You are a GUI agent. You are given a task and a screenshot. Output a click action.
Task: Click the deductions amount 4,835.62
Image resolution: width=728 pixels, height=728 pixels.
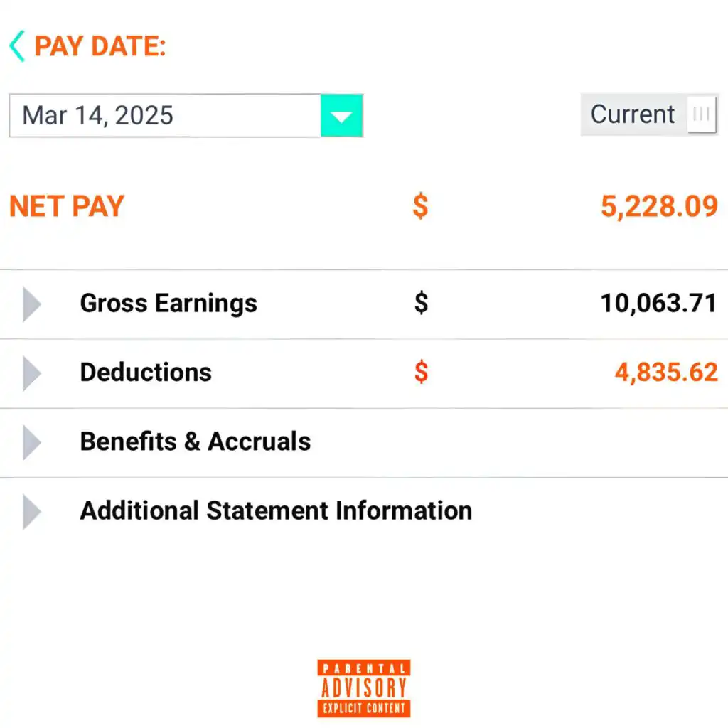666,373
